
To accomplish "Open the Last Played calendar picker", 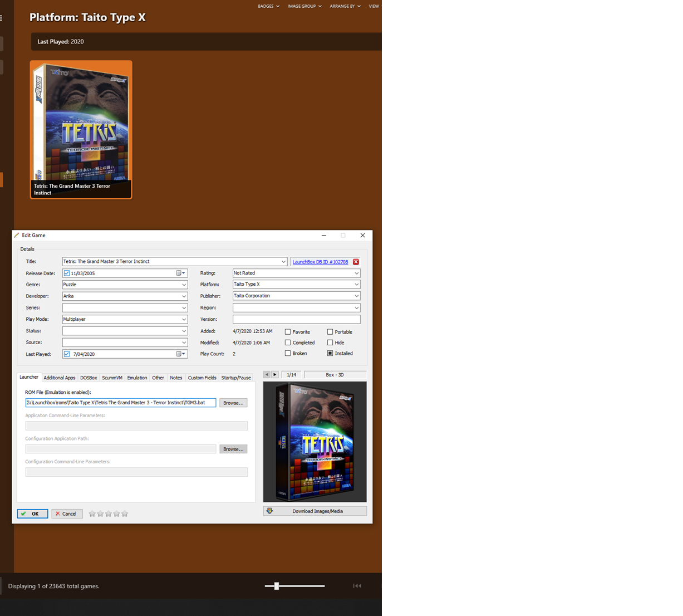I will pyautogui.click(x=181, y=354).
